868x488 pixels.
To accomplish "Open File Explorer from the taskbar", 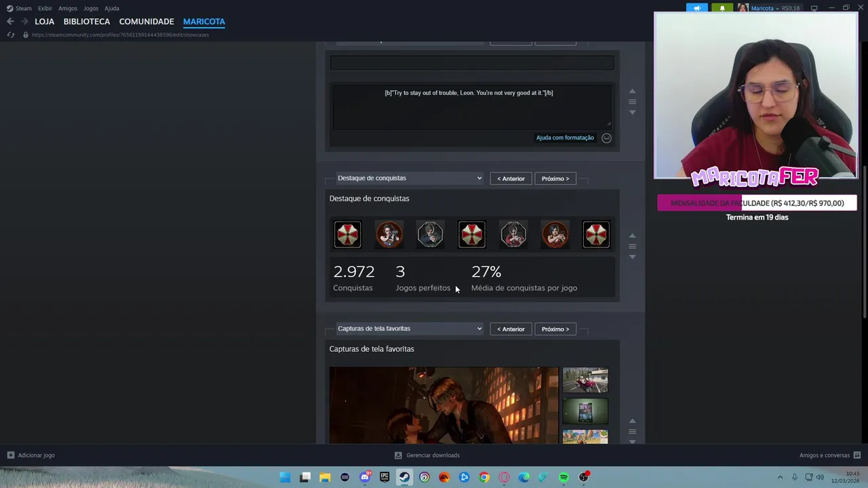I will pos(325,477).
